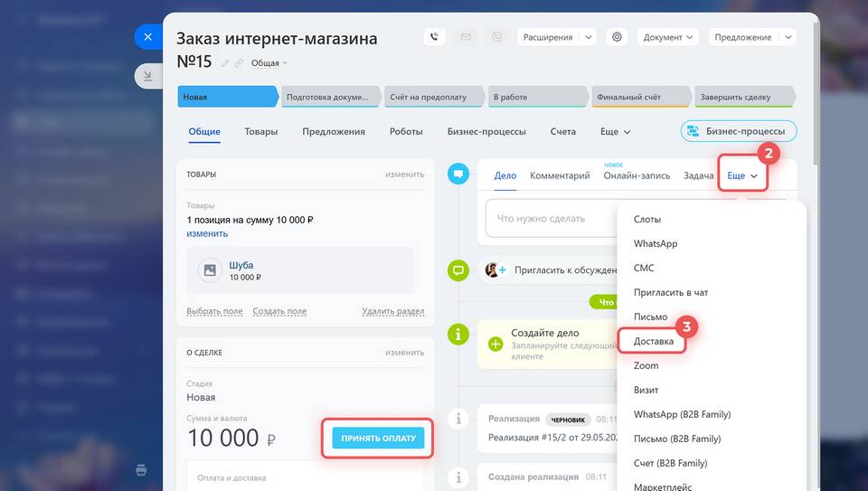Click the printer icon at bottom left
868x491 pixels.
coord(142,469)
